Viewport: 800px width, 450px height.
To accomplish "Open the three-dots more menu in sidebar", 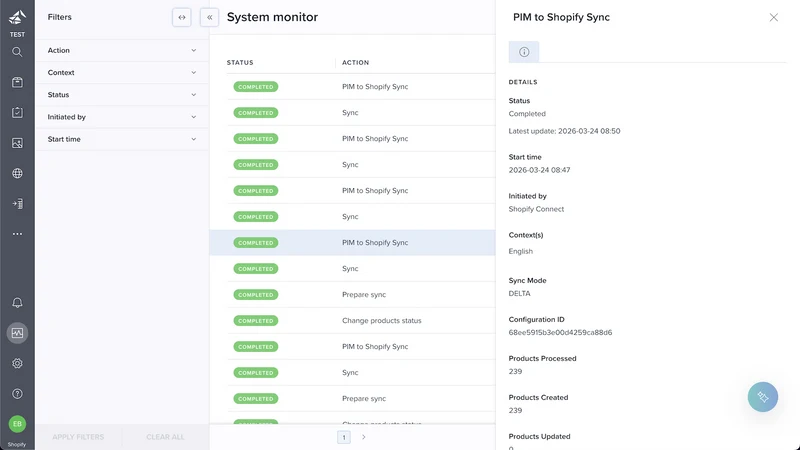I will [x=17, y=234].
